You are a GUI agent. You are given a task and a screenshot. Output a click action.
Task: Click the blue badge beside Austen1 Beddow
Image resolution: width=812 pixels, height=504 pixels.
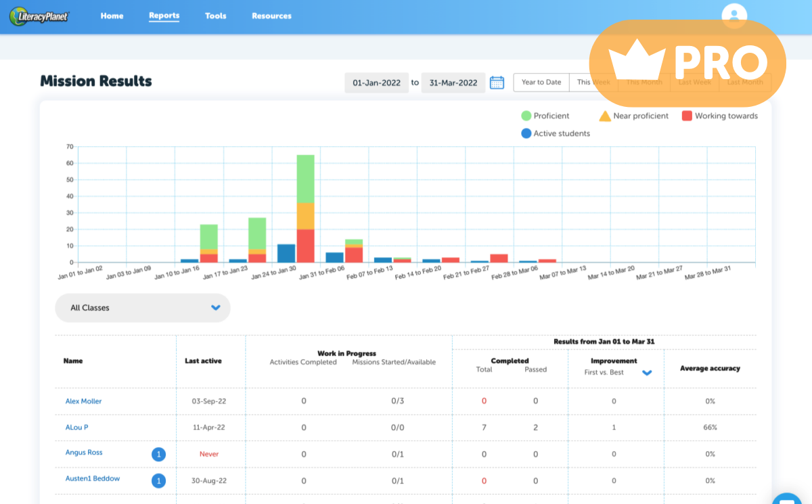tap(158, 481)
